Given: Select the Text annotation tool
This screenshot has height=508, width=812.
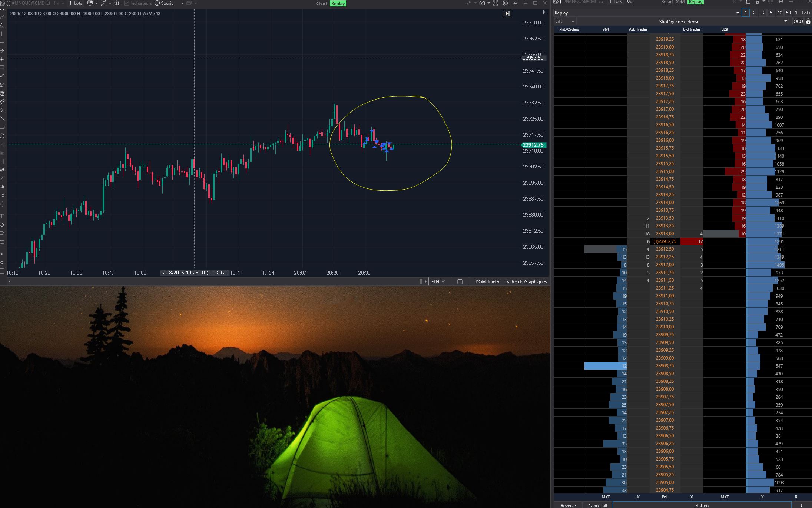Looking at the screenshot, I should (2, 216).
